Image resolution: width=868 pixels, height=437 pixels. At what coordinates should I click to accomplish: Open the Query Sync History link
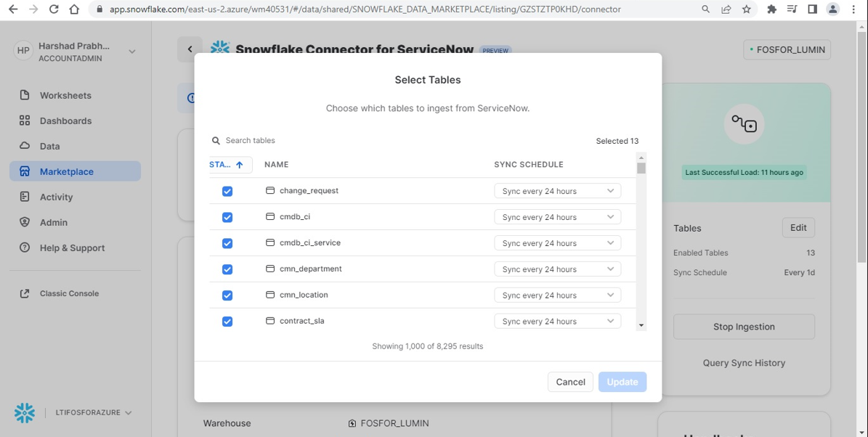click(x=744, y=363)
